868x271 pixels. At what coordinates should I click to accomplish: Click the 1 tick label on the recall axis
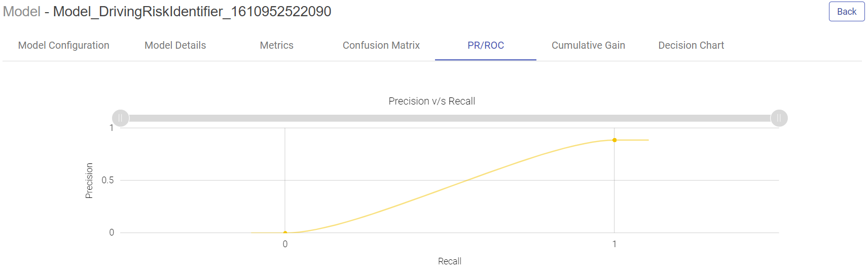coord(614,244)
